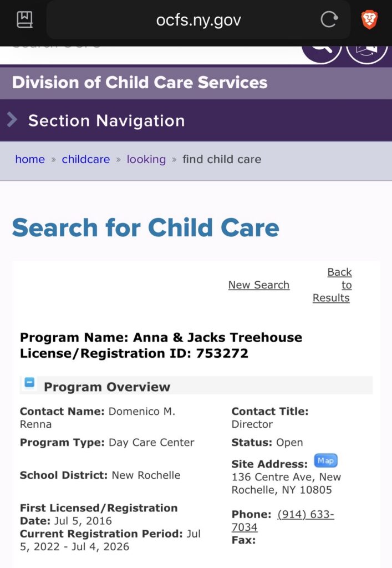392x568 pixels.
Task: Open the Section Navigation menu label
Action: [106, 120]
